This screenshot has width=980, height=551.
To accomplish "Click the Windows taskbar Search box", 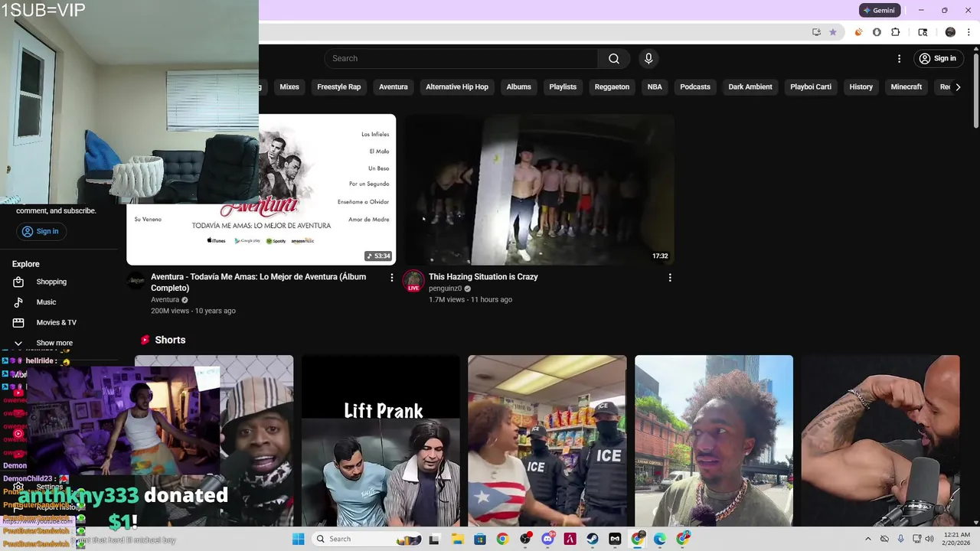I will (x=368, y=539).
